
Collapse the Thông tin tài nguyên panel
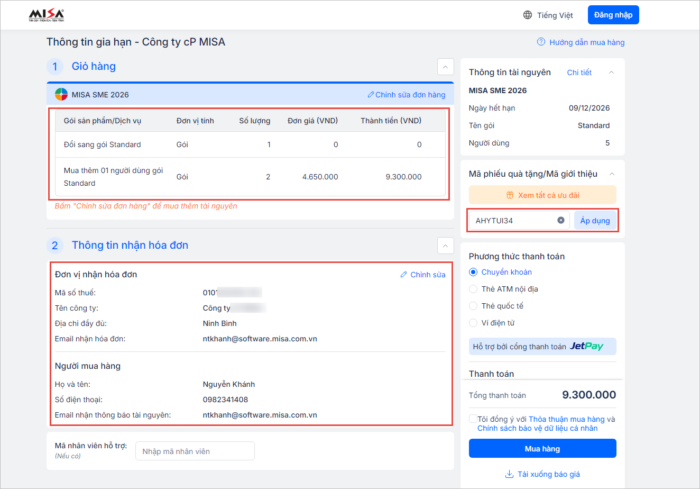click(x=612, y=73)
